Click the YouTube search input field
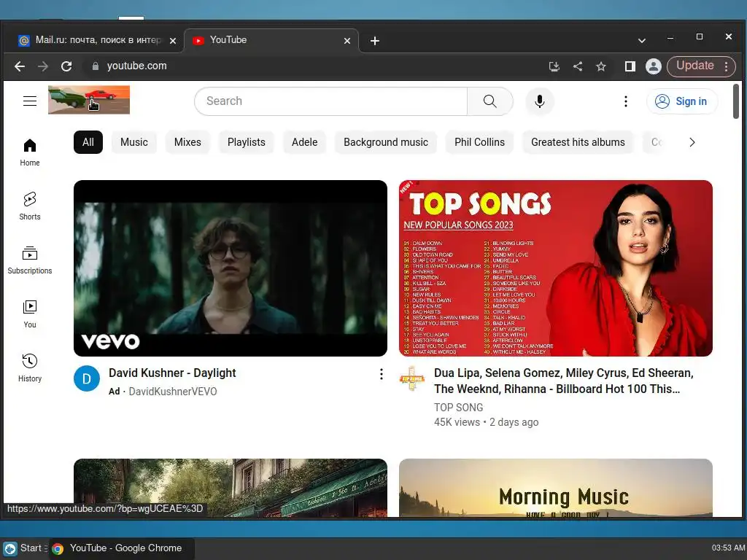Screen dimensions: 747x560 (x=331, y=101)
